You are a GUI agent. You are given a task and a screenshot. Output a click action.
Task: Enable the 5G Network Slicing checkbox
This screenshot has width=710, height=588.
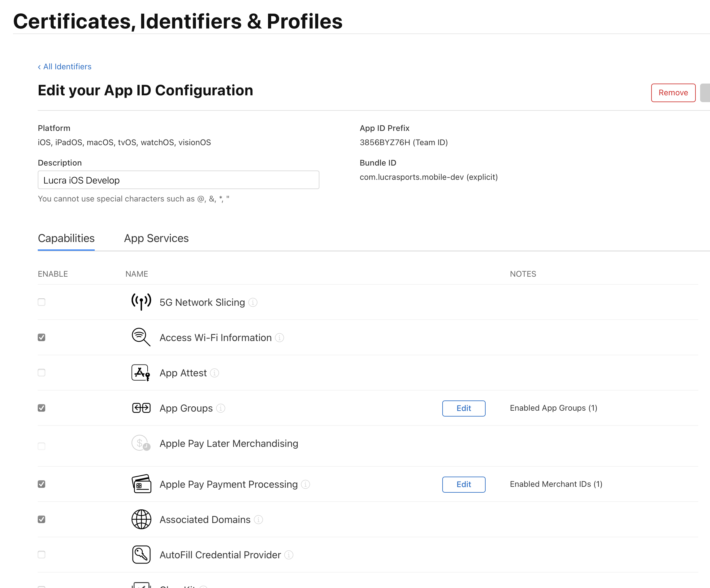[x=41, y=302]
